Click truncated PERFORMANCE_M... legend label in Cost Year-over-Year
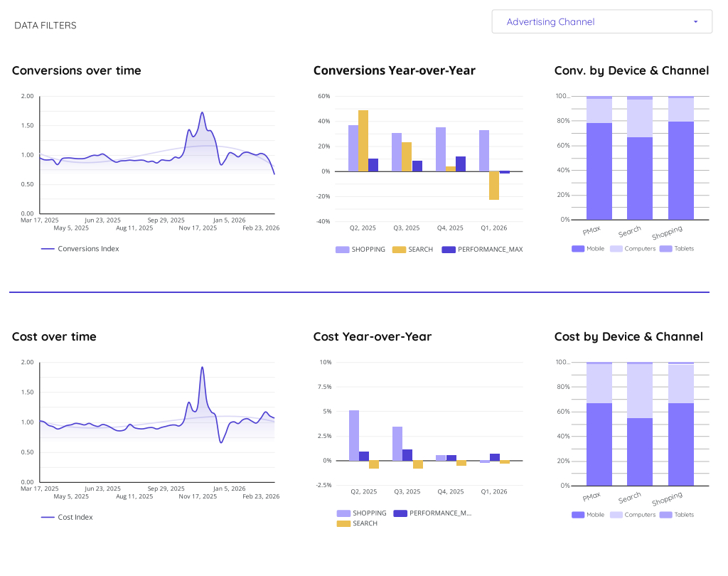The image size is (728, 576). coord(440,513)
